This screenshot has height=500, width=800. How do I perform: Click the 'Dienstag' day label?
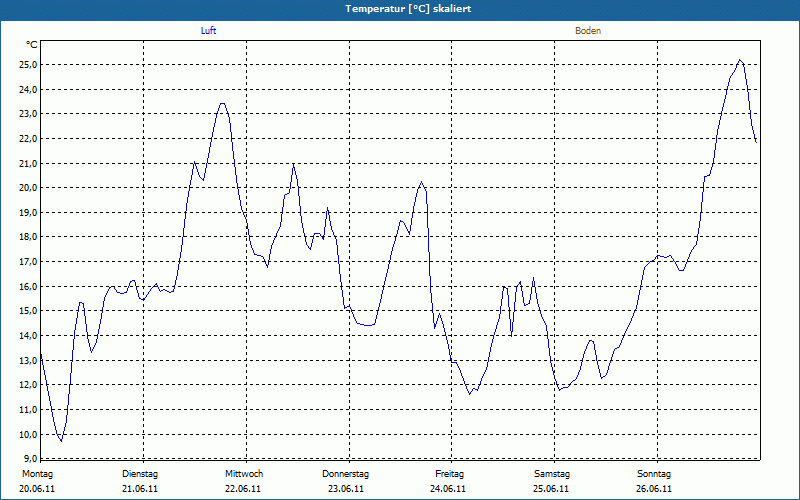tap(140, 474)
